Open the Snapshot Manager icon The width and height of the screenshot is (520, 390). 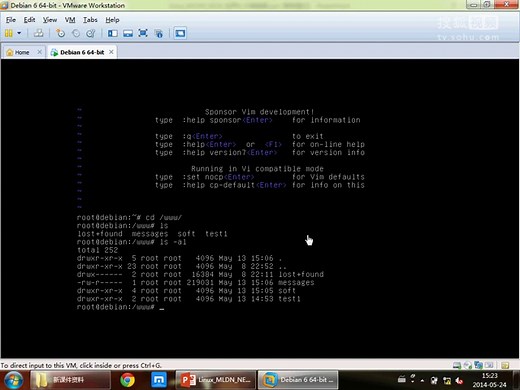coord(91,33)
